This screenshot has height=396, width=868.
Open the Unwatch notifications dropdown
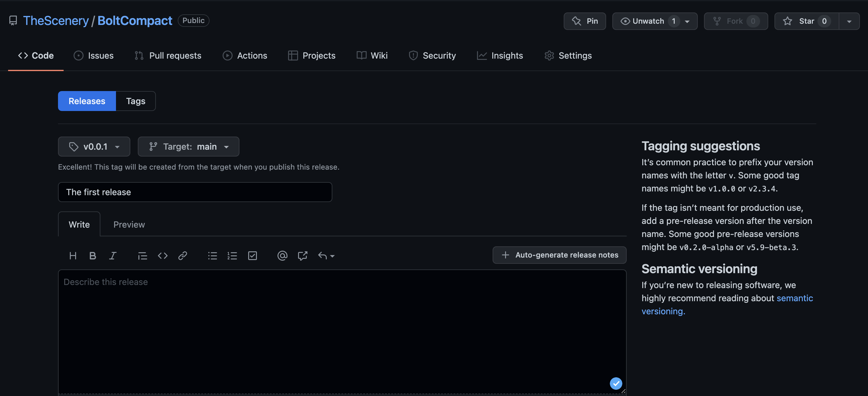click(654, 21)
